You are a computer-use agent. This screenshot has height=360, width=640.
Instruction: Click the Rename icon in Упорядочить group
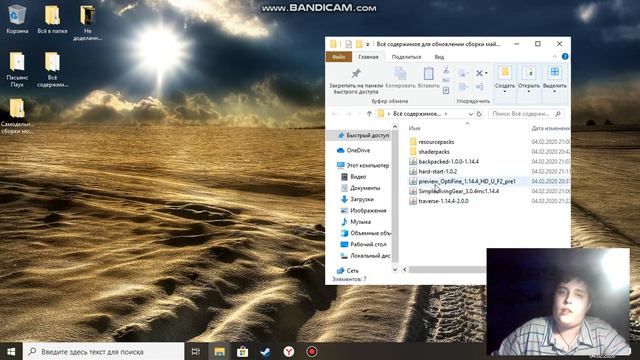click(x=480, y=87)
